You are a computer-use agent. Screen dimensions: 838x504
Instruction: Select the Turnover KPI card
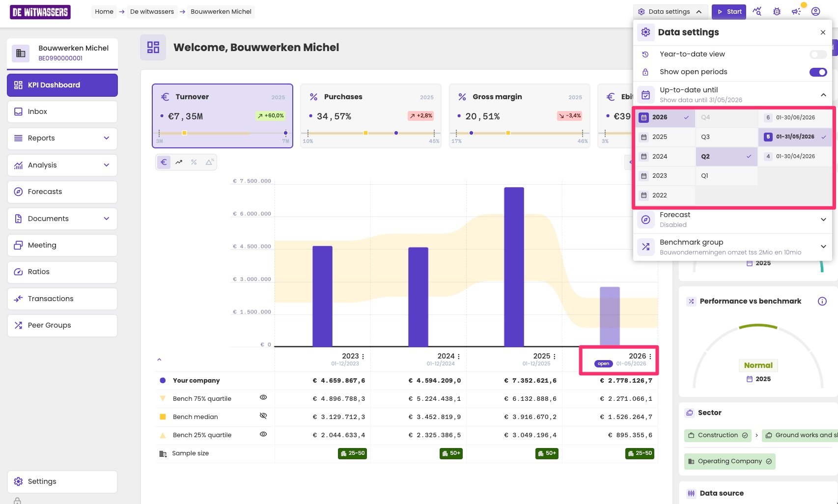tap(223, 116)
